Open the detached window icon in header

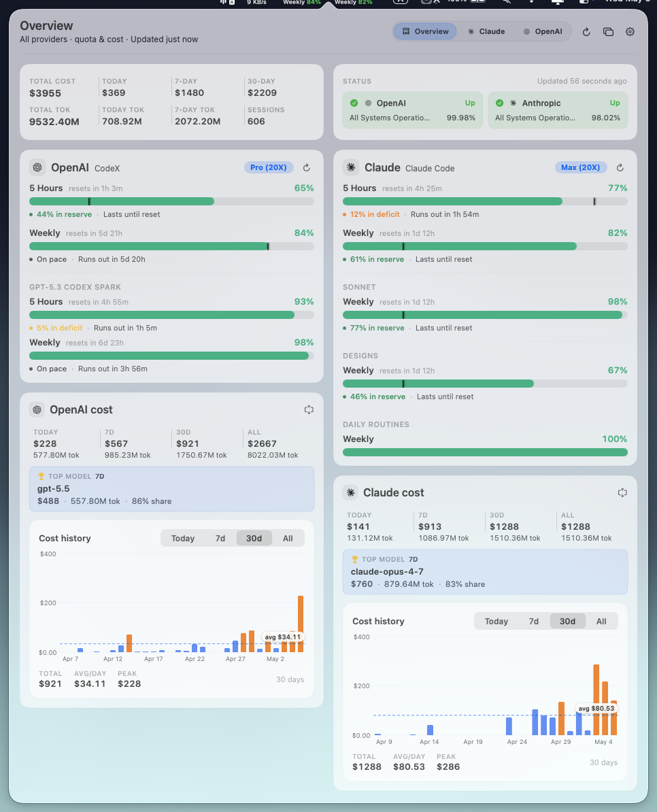[x=608, y=31]
